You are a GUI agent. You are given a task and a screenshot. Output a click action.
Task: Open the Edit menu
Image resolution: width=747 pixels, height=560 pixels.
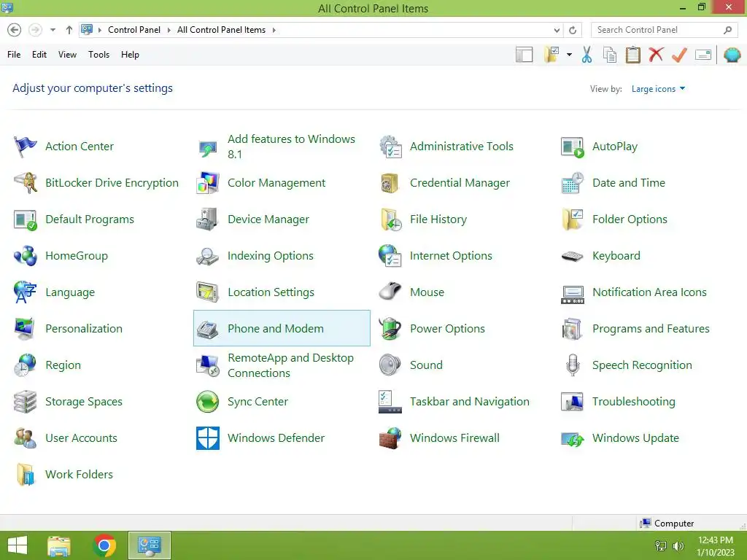click(39, 55)
